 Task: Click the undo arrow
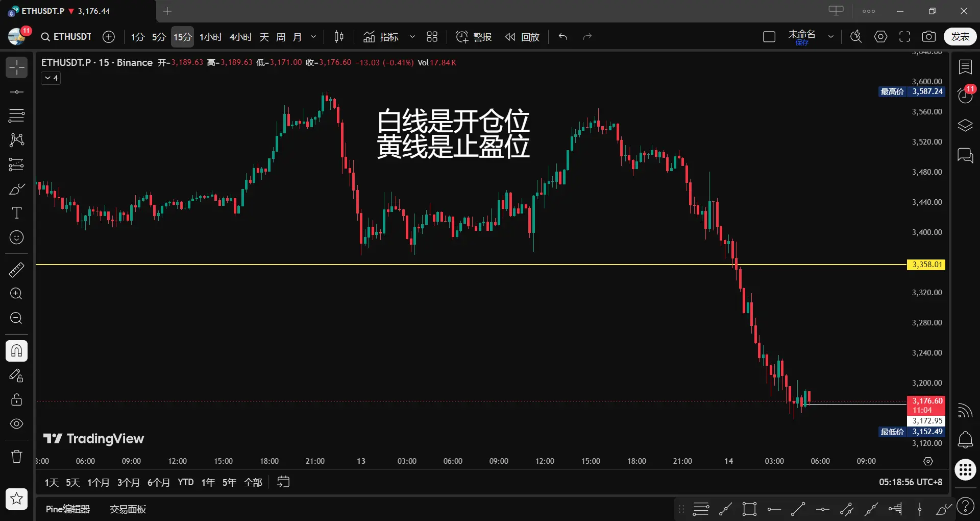click(563, 37)
